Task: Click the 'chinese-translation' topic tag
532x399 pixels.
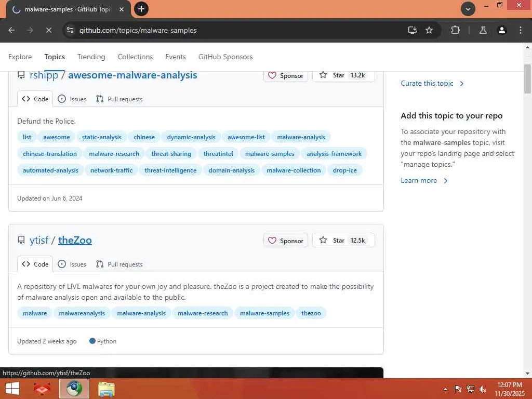Action: coord(50,154)
